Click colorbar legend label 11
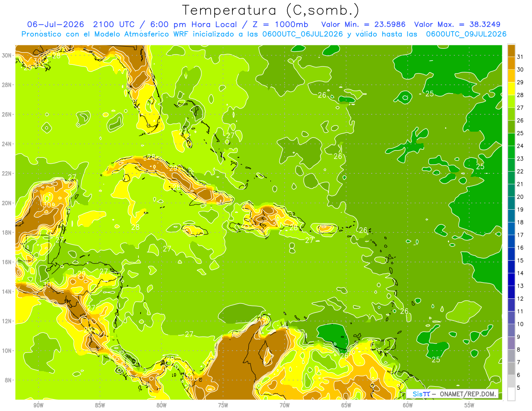 click(520, 311)
